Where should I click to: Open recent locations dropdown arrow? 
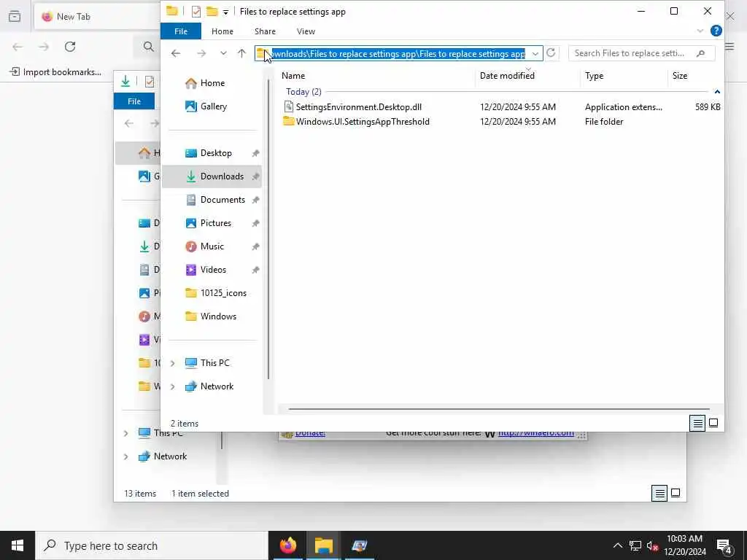coord(223,53)
